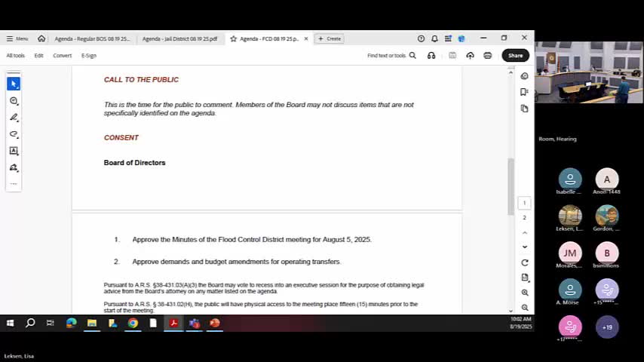
Task: Open Task View on the taskbar
Action: pyautogui.click(x=50, y=323)
